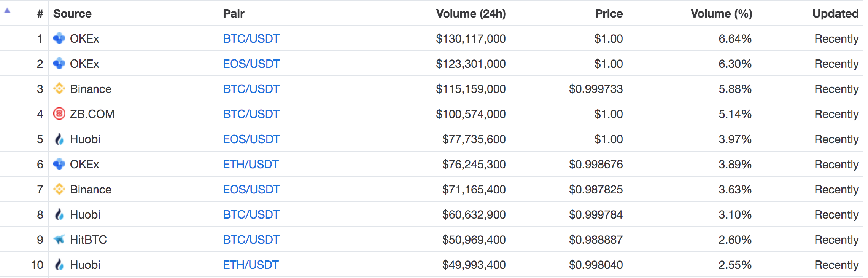Image resolution: width=868 pixels, height=278 pixels.
Task: Toggle sort arrow beside rank column
Action: [7, 11]
